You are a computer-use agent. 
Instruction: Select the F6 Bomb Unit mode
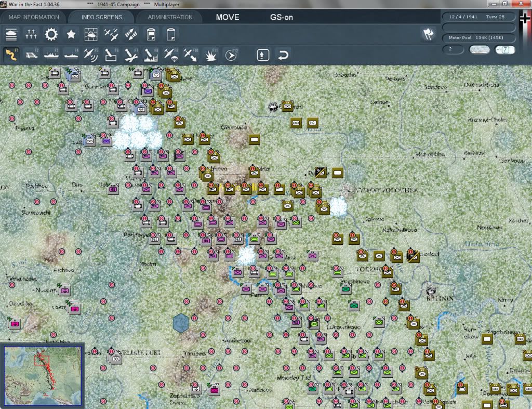111,55
